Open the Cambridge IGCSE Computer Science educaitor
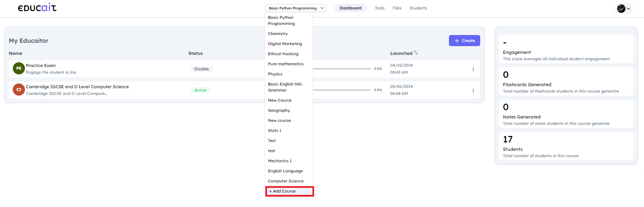 [x=77, y=87]
